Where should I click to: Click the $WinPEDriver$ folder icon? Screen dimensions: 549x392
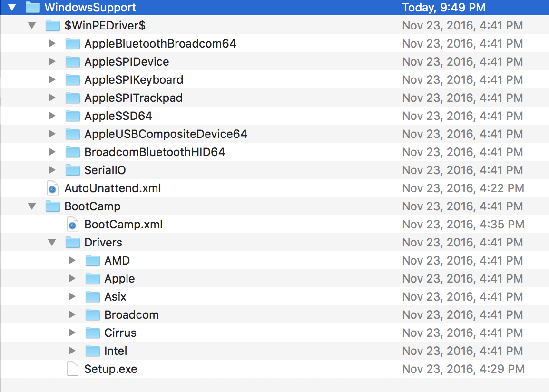point(53,25)
